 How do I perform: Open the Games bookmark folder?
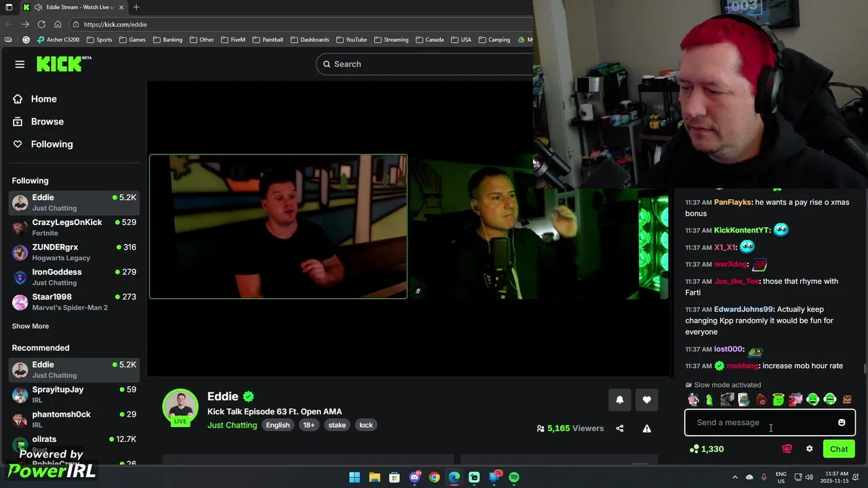coord(132,40)
